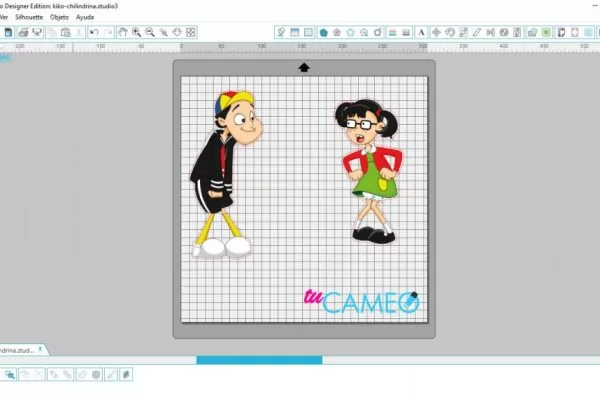
Task: Click the blue horizontal scrollbar thumb
Action: point(259,360)
